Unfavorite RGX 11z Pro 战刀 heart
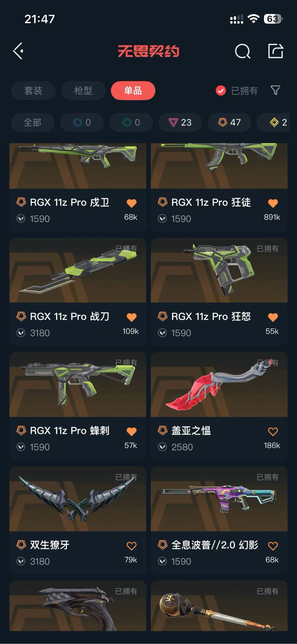The height and width of the screenshot is (644, 297). coord(131,317)
